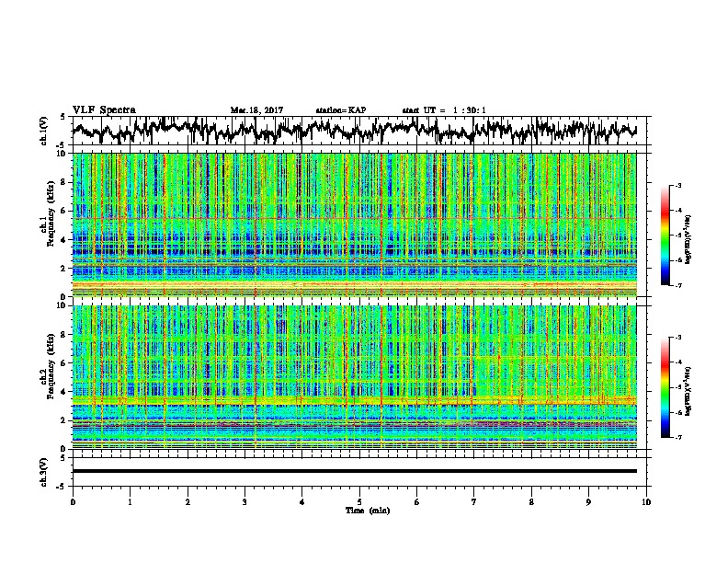Click the '4' tick on time axis
The width and height of the screenshot is (728, 563).
coord(301,502)
